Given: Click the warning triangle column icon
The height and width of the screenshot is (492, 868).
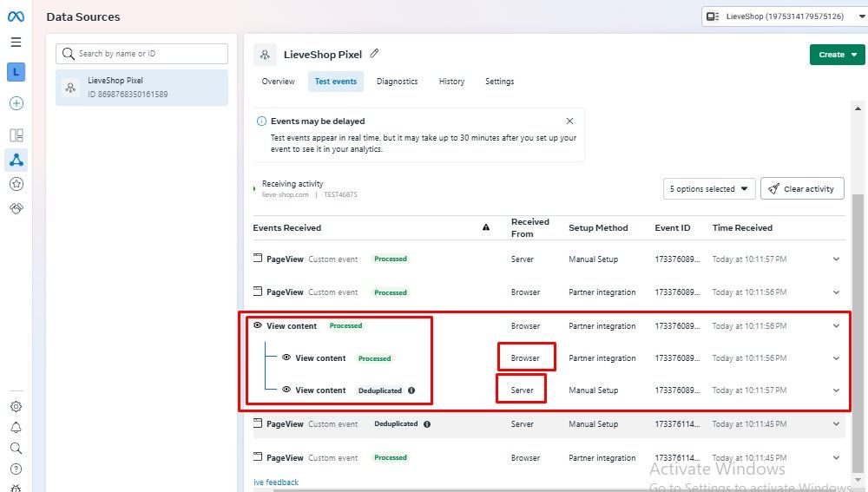Looking at the screenshot, I should tap(486, 226).
